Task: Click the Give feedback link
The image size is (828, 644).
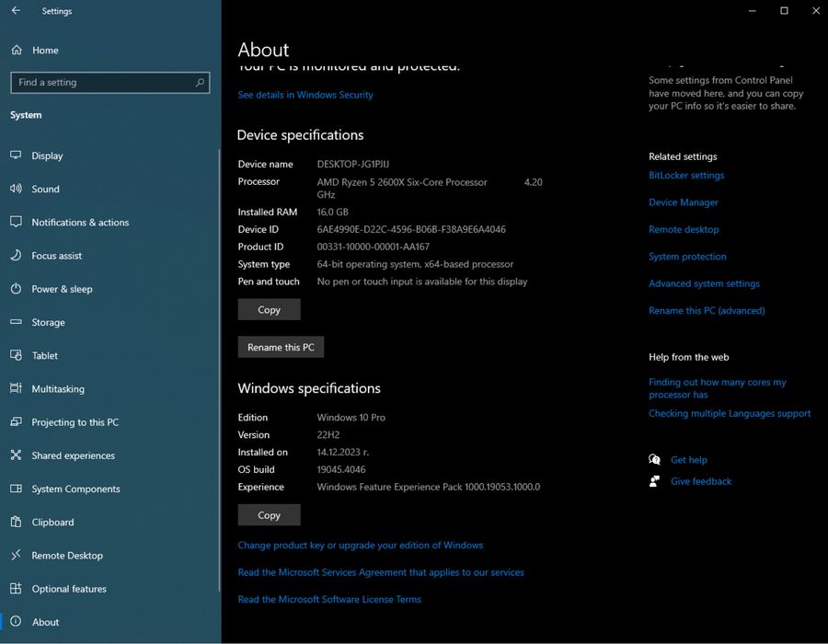Action: [701, 481]
